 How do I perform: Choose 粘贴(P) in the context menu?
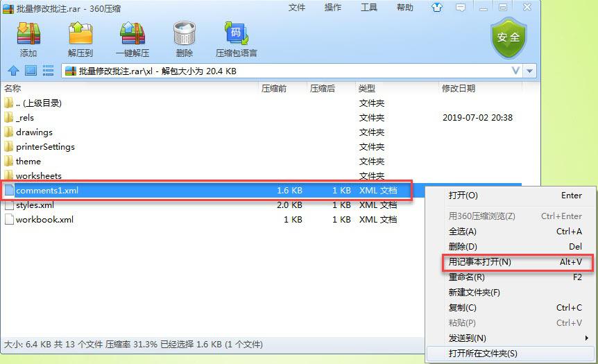511,323
